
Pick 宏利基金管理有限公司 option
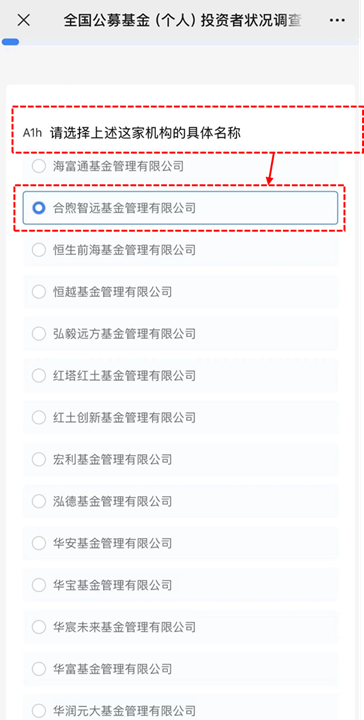pyautogui.click(x=180, y=459)
